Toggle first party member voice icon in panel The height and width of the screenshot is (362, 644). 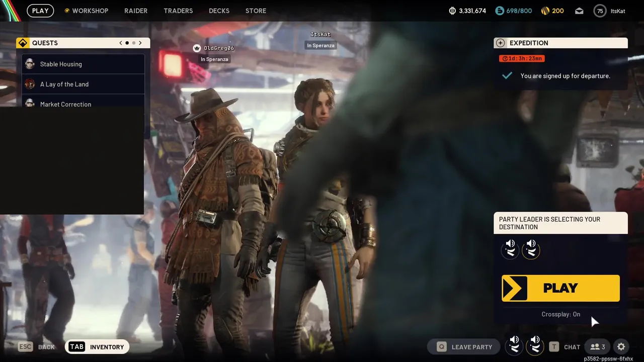pos(510,249)
